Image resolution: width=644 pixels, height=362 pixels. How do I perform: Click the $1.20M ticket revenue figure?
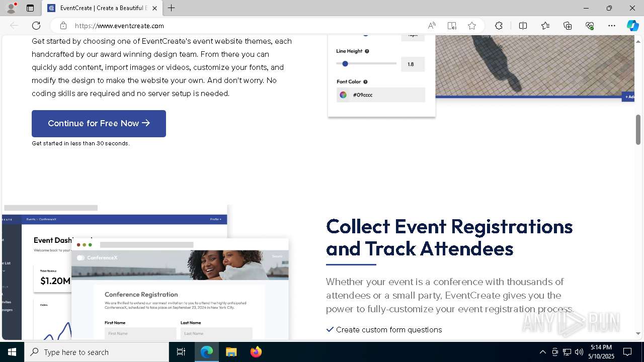(55, 281)
